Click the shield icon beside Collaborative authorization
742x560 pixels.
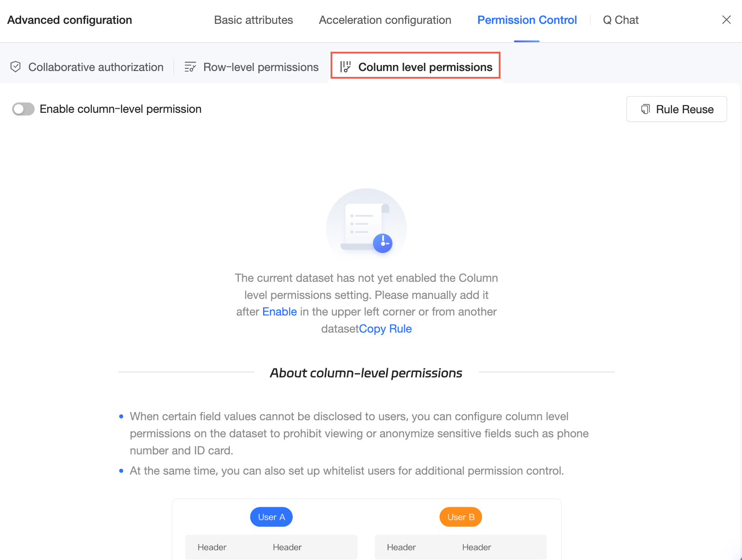pos(16,67)
